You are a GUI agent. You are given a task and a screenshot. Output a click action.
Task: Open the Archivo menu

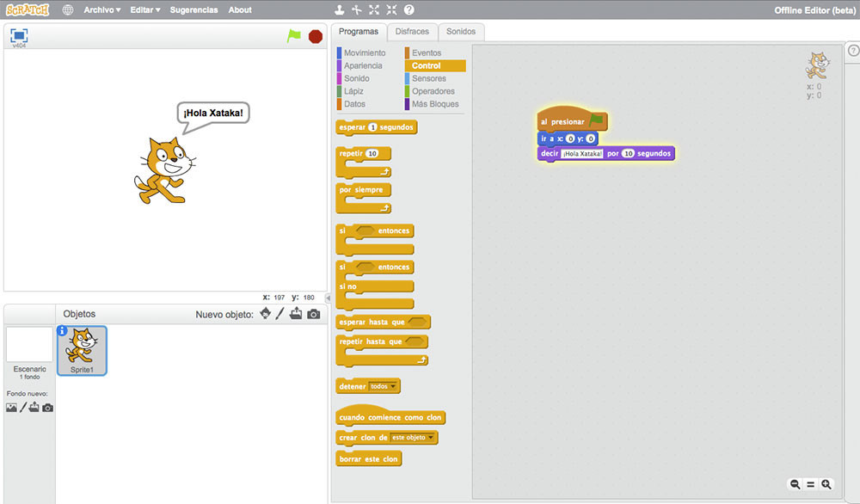[102, 9]
